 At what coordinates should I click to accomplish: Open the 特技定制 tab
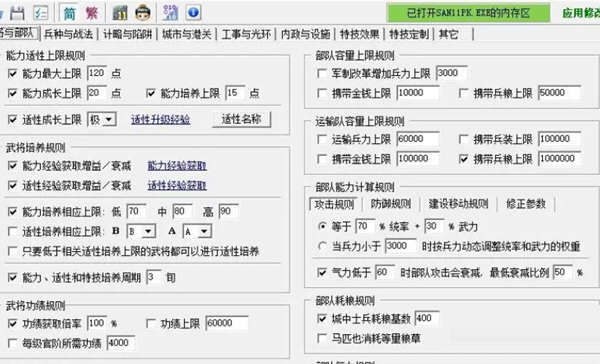click(409, 34)
